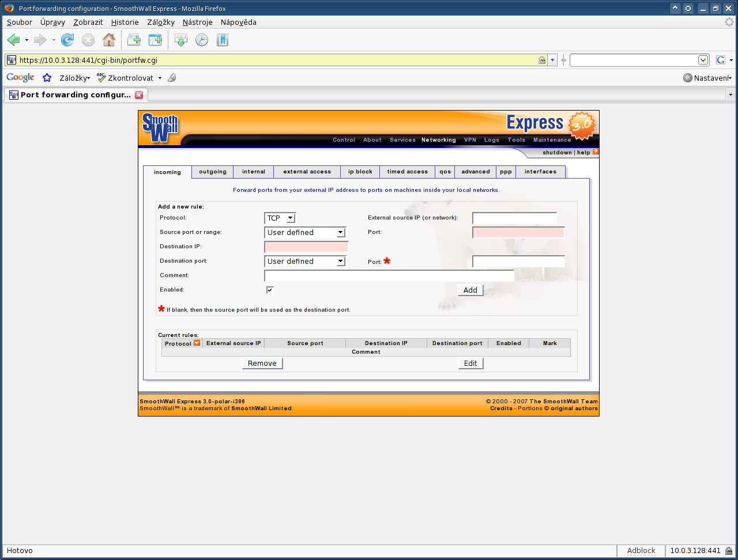Screen dimensions: 738x560
Task: Click the site favicon in the address bar
Action: 12,60
